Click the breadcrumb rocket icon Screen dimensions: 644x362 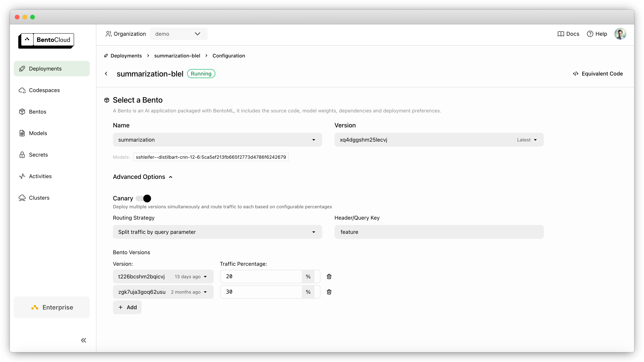106,56
